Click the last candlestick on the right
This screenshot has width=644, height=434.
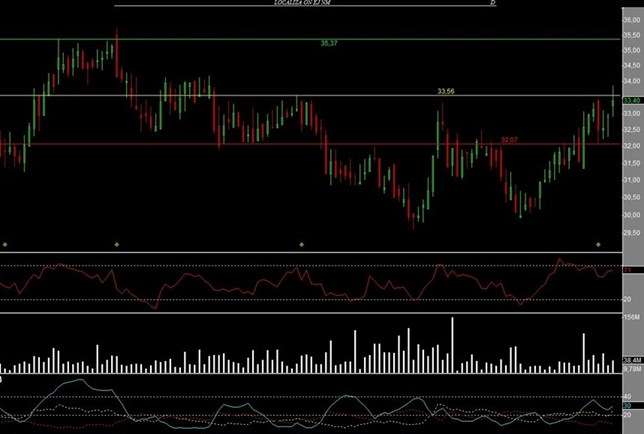pyautogui.click(x=613, y=100)
